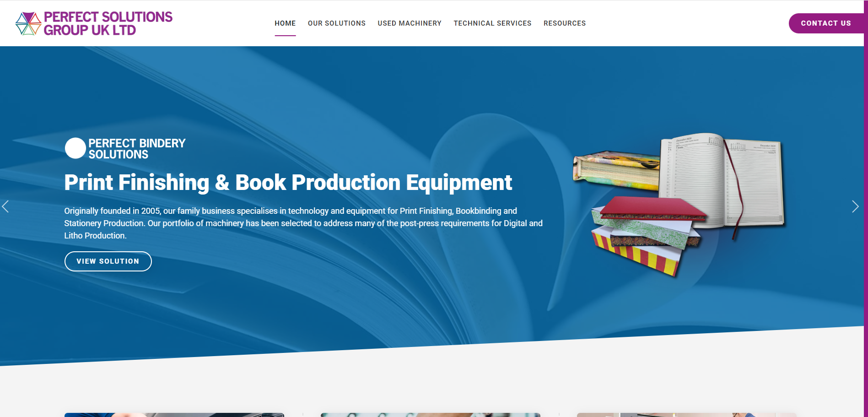Advance to the next slide with the right arrow

coord(855,206)
